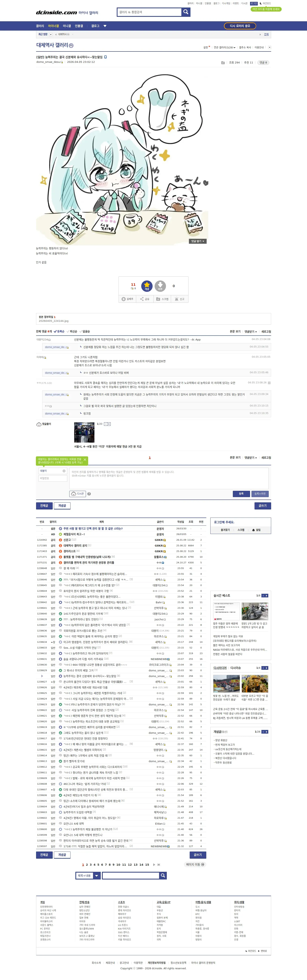Click the dcinside.com logo
The width and height of the screenshot is (307, 980).
56,13
